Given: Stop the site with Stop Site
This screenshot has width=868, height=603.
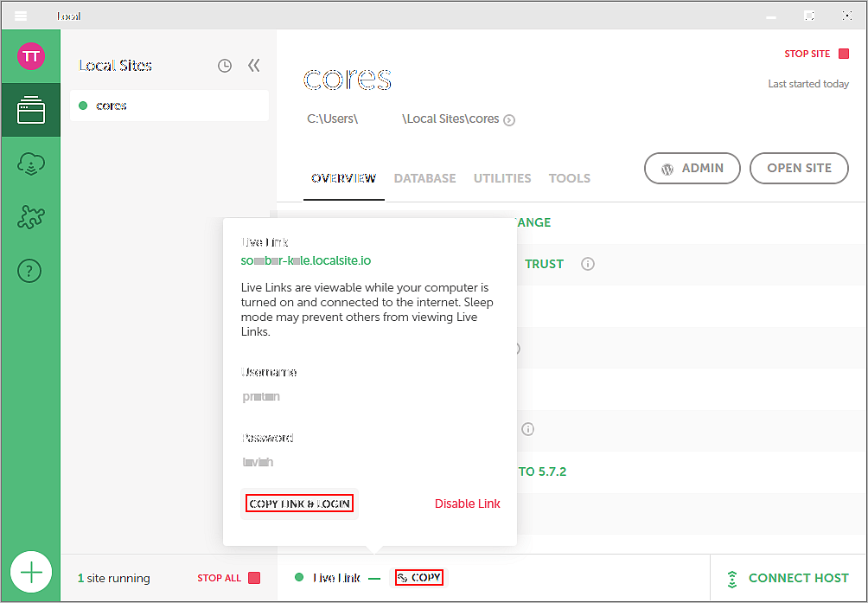Looking at the screenshot, I should 816,54.
